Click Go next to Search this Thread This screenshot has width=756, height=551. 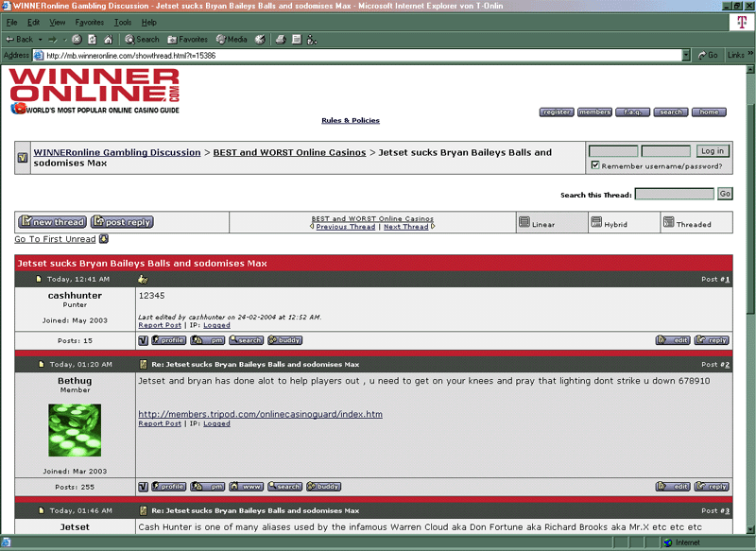click(x=725, y=194)
